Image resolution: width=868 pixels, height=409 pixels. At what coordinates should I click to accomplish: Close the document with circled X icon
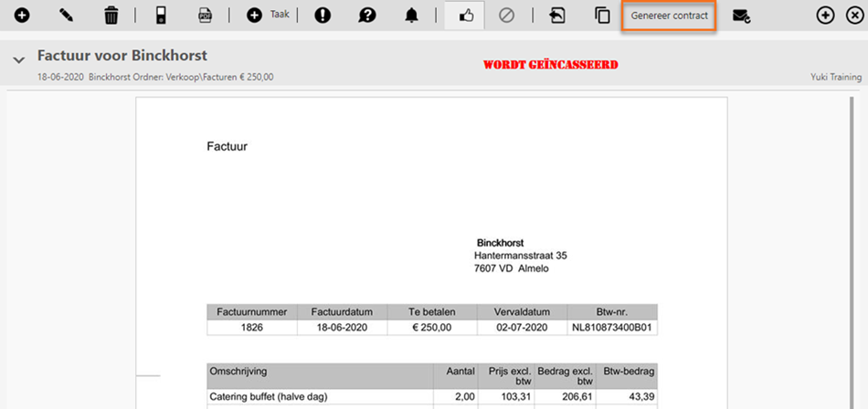click(x=854, y=16)
